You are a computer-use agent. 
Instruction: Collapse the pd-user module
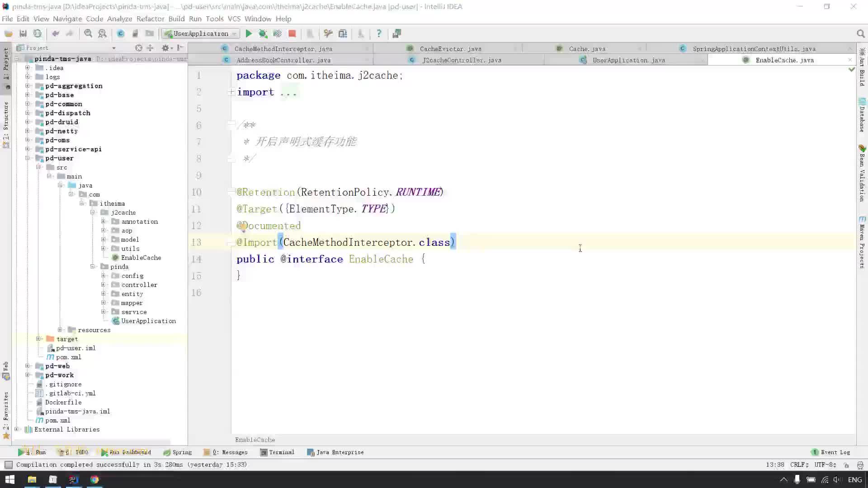point(28,158)
